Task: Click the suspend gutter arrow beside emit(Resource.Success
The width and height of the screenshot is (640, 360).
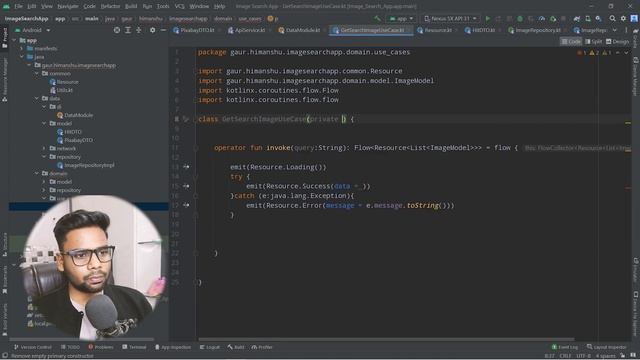Action: (x=186, y=186)
